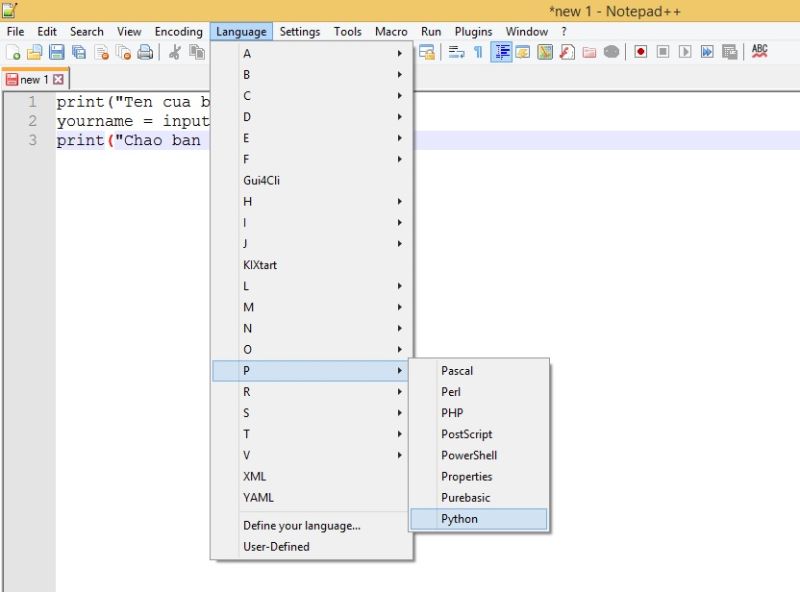Image resolution: width=800 pixels, height=592 pixels.
Task: Switch to the new 1 tab
Action: [x=33, y=79]
